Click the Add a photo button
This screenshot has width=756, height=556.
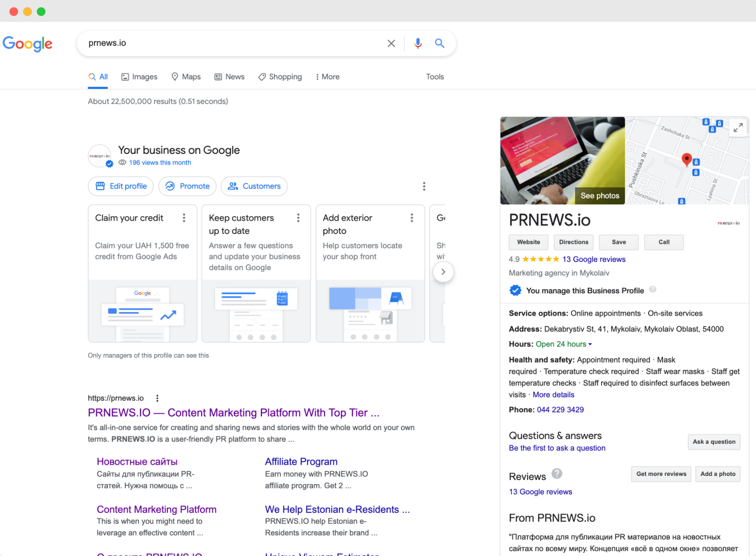717,474
